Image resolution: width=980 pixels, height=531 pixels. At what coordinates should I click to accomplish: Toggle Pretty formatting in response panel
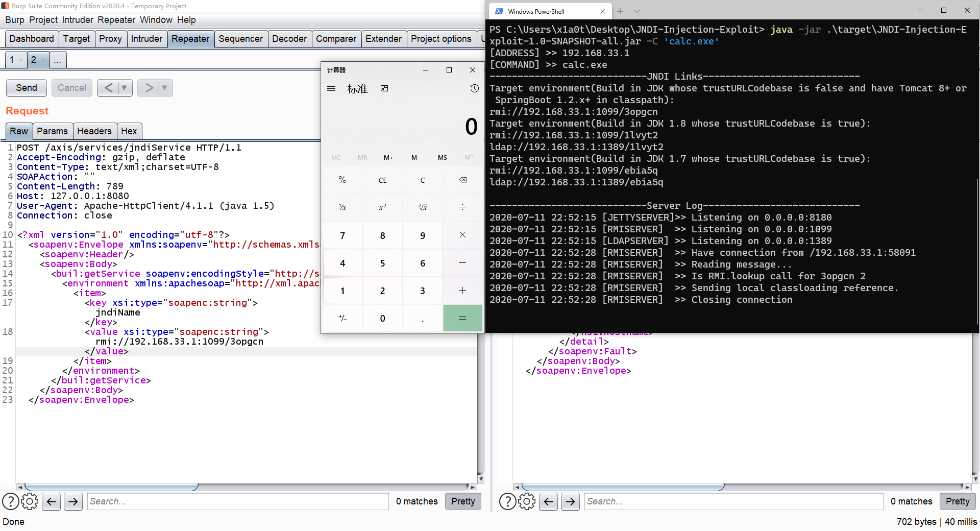(x=958, y=501)
